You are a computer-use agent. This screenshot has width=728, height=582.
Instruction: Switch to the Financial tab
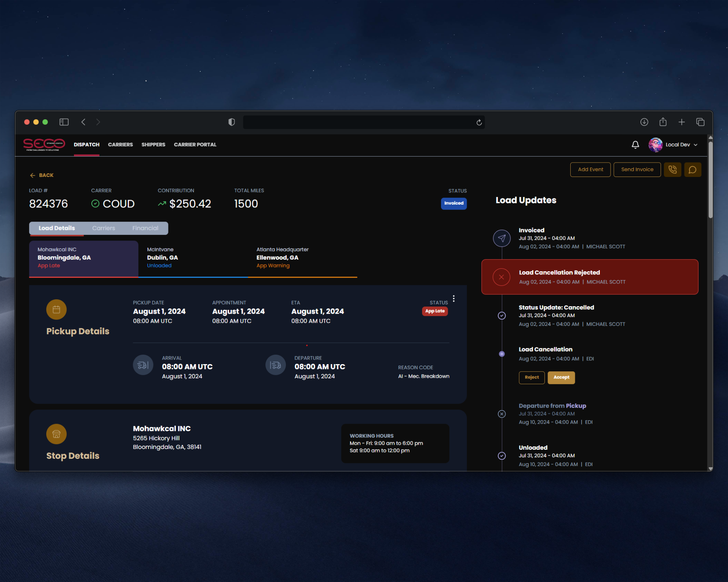[145, 228]
